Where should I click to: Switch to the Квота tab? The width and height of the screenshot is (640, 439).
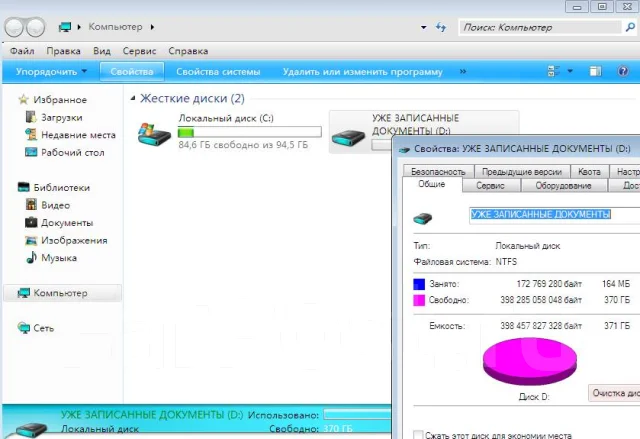point(589,172)
